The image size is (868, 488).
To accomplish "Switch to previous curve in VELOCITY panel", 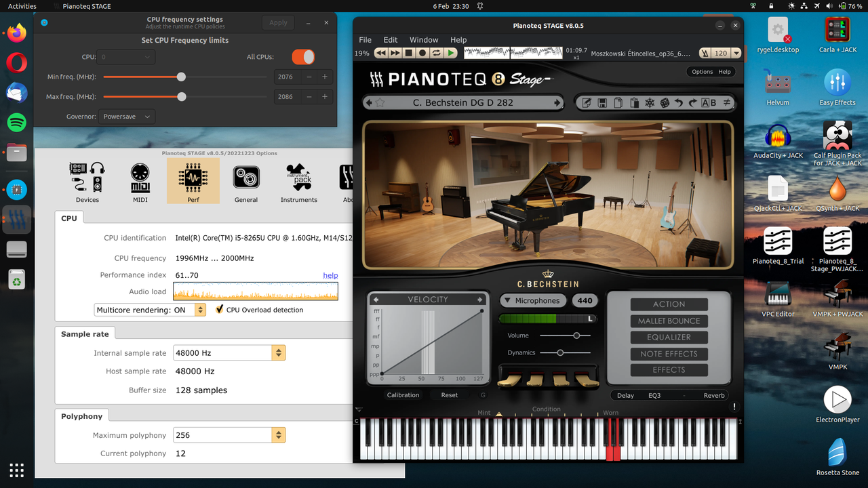I will pos(376,300).
